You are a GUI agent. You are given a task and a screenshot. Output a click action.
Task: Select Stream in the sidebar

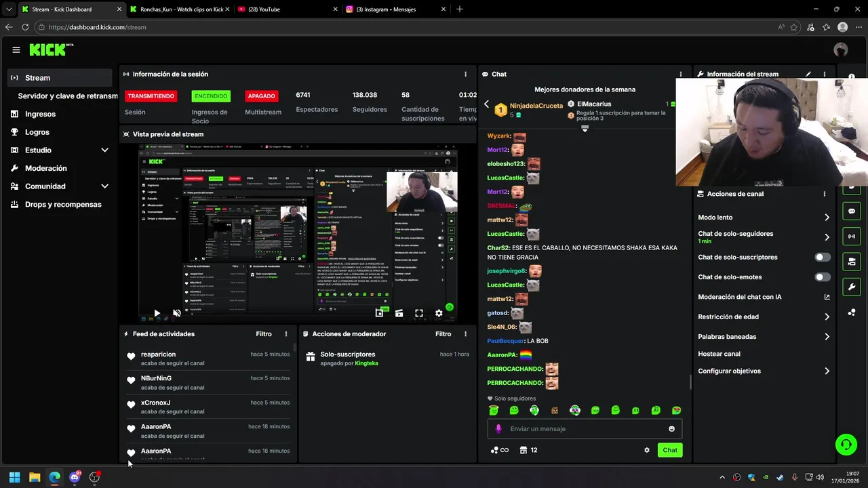click(60, 78)
